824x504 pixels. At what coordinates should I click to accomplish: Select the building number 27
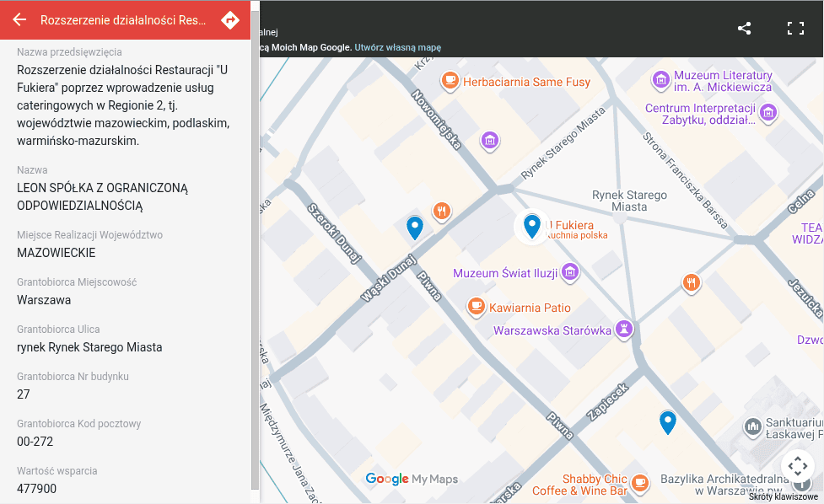pos(23,394)
